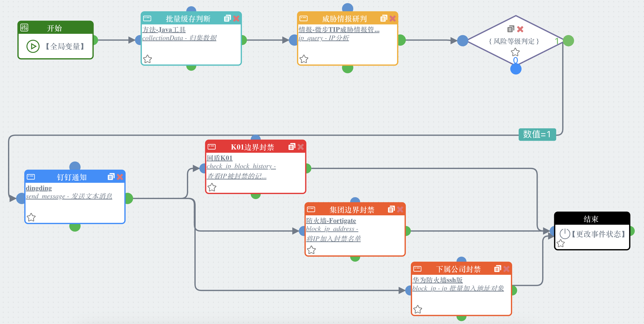Viewport: 644px width, 324px height.
Task: Toggle the star on 批量缓存判断 node
Action: [148, 59]
